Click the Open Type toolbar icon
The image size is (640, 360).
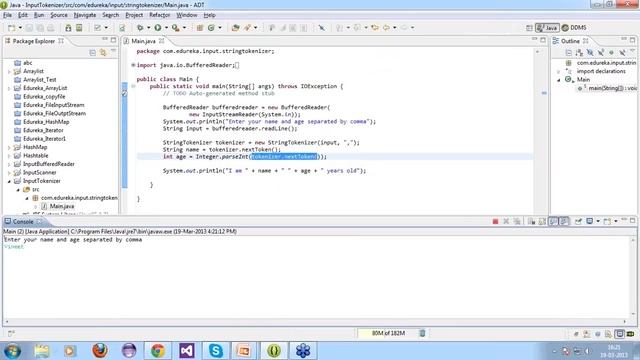(235, 28)
